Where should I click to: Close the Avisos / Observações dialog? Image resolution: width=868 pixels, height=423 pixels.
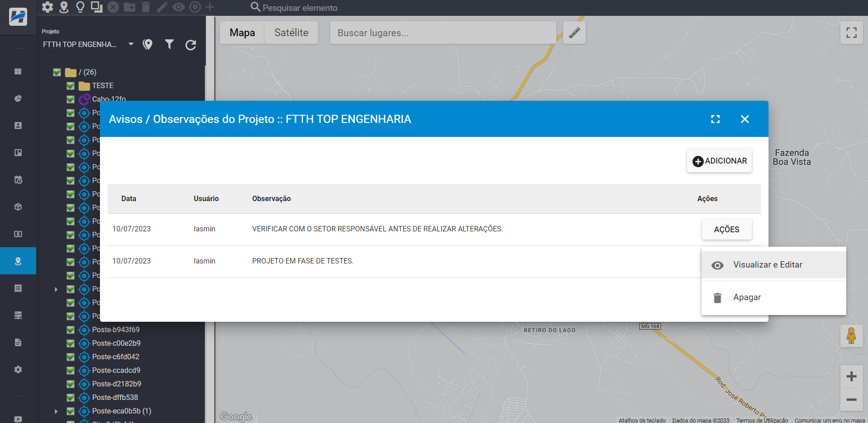coord(745,119)
